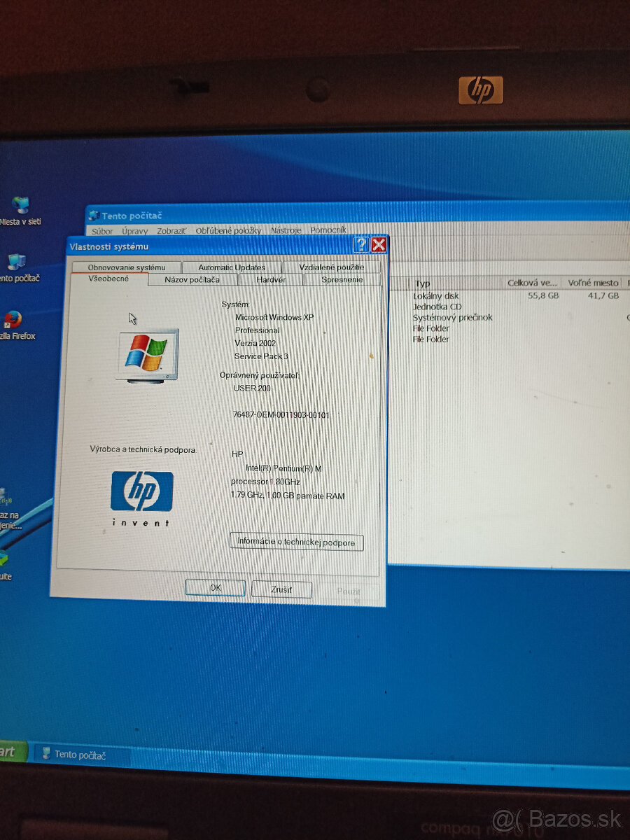Click the Start button
Viewport: 630px width, 840px height.
pos(13,752)
